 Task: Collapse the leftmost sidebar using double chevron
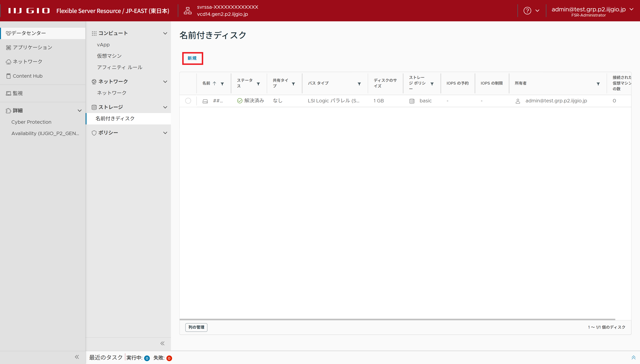[x=77, y=357]
